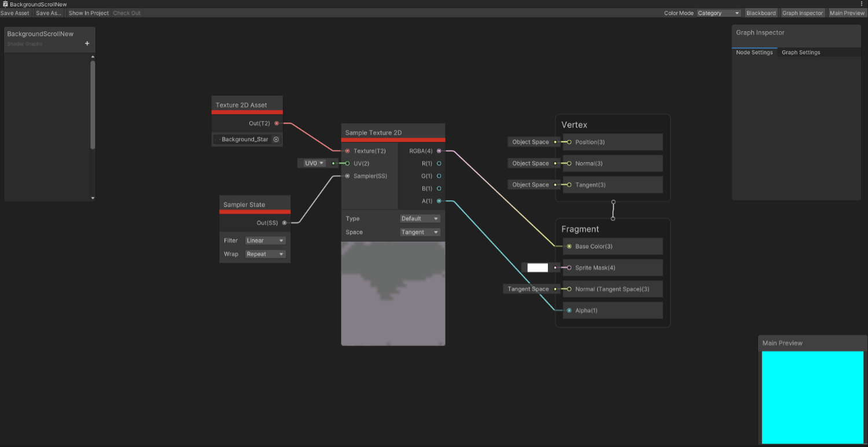The width and height of the screenshot is (868, 447).
Task: Click Show In Project
Action: click(x=89, y=13)
